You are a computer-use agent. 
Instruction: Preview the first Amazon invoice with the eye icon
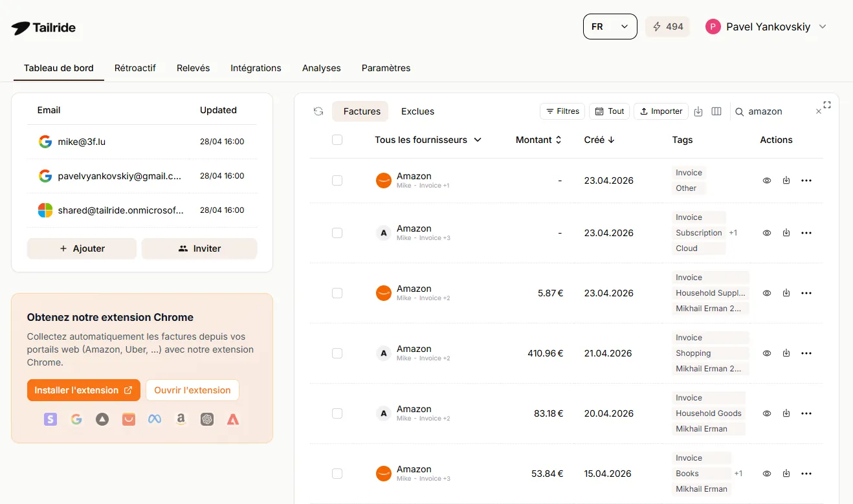pyautogui.click(x=767, y=181)
